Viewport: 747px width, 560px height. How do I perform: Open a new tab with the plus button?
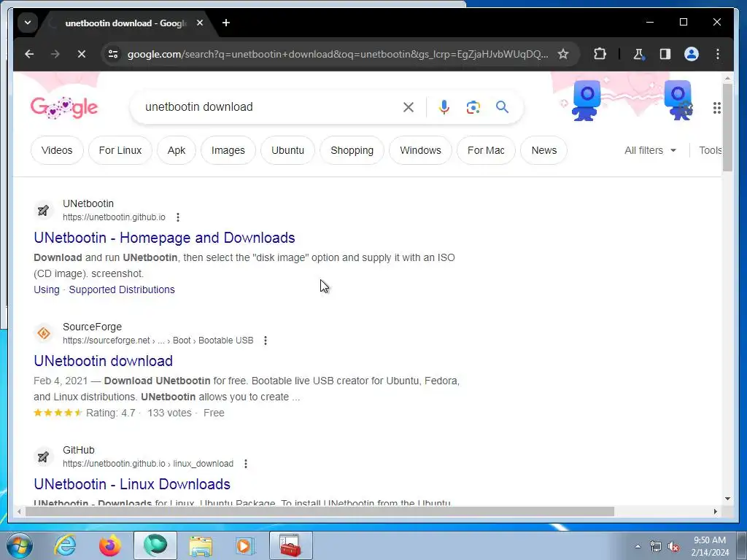tap(226, 23)
